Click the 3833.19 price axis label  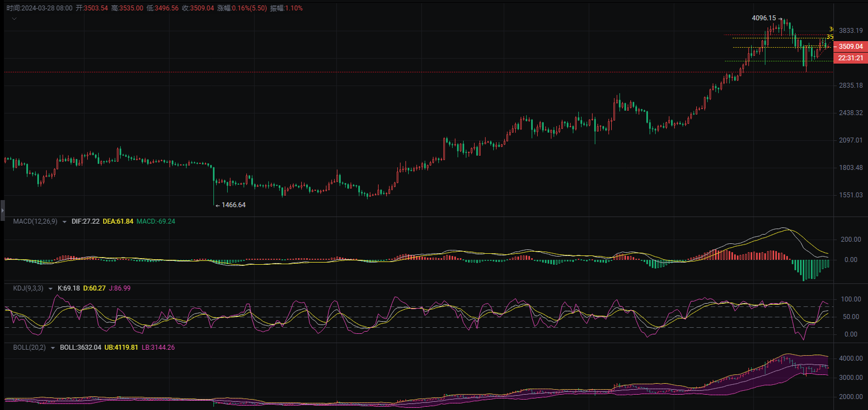(x=850, y=31)
